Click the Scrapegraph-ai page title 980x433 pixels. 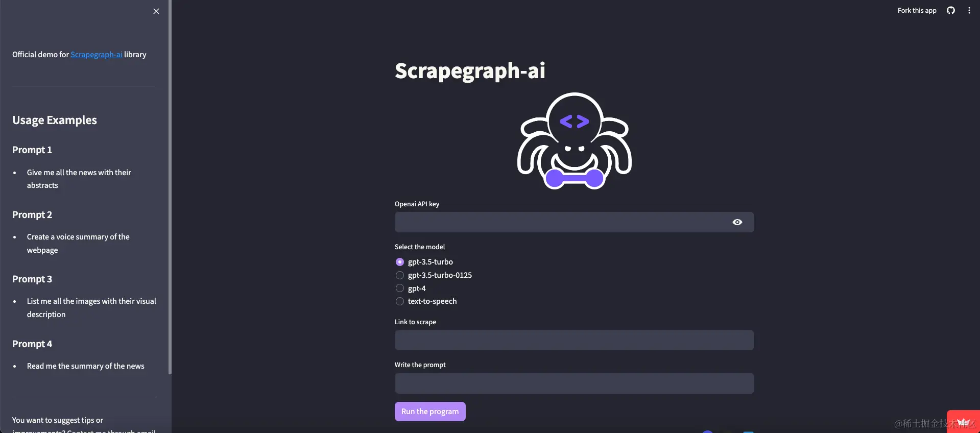(470, 71)
